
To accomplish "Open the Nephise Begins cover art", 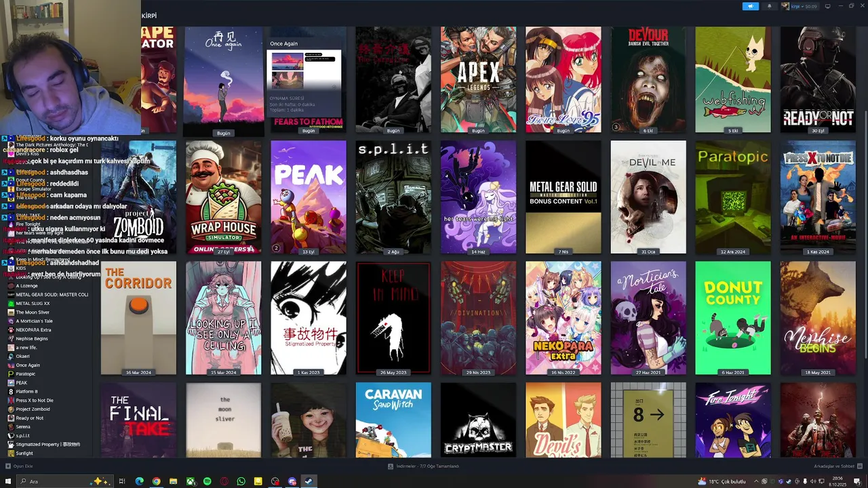I will point(818,318).
